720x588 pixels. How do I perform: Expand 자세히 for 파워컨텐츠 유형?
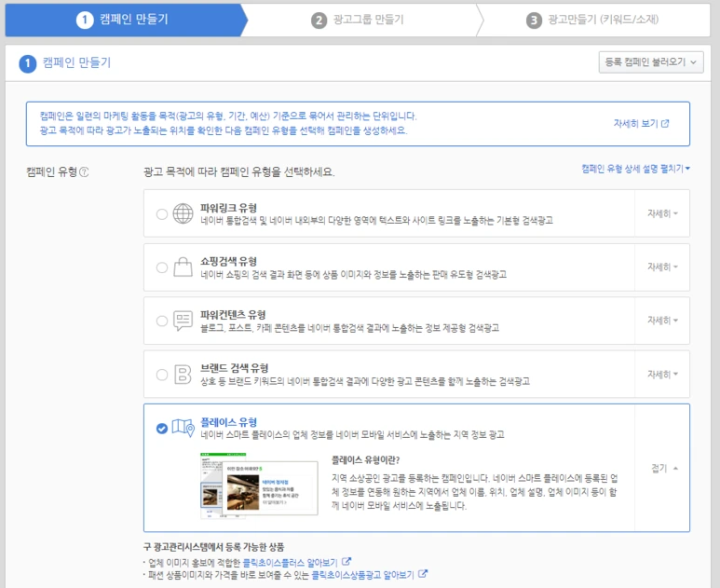tap(662, 321)
